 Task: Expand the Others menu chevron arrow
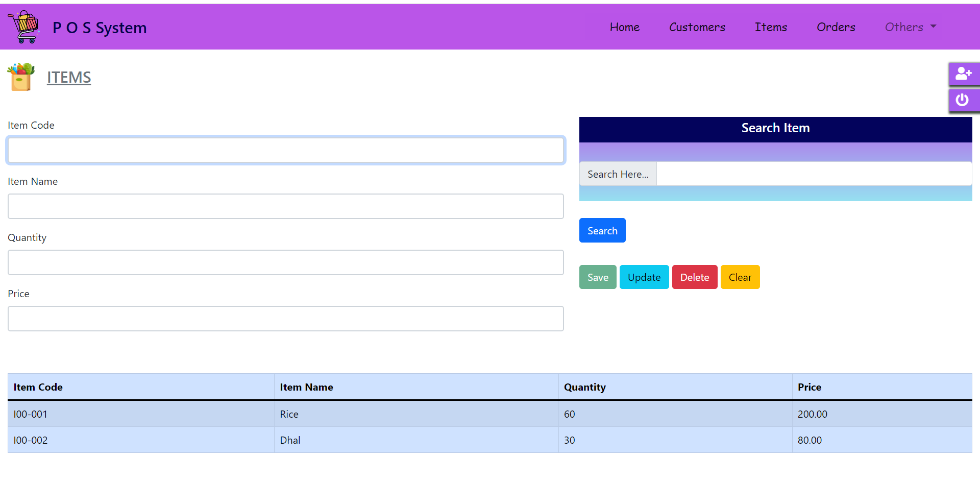(934, 27)
